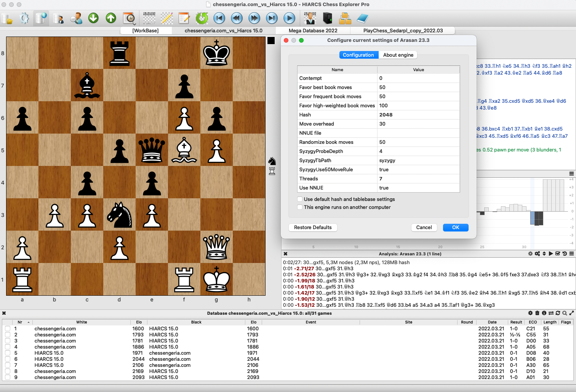The height and width of the screenshot is (392, 576).
Task: Open the database info icon
Action: click(41, 18)
